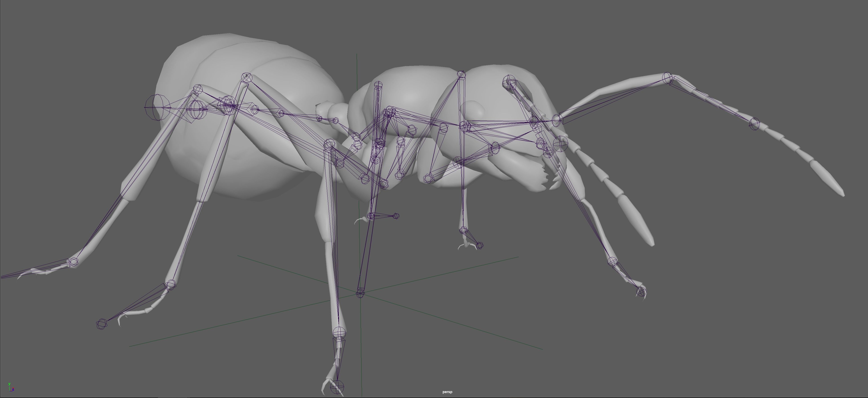
Task: Click the persp camera label
Action: (x=447, y=392)
